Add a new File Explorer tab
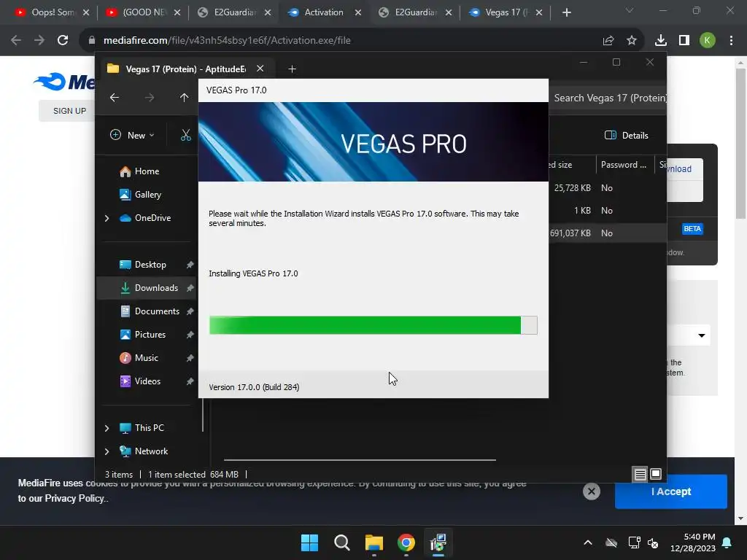The width and height of the screenshot is (747, 560). tap(292, 69)
